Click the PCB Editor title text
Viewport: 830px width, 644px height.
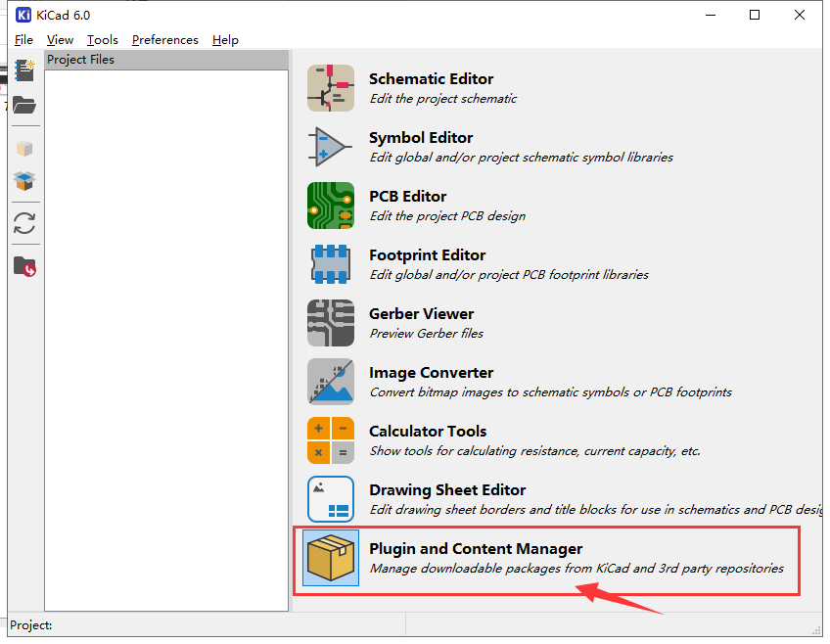[407, 197]
